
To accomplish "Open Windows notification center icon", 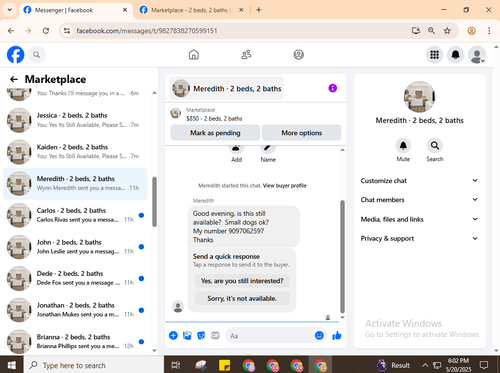I will 484,365.
